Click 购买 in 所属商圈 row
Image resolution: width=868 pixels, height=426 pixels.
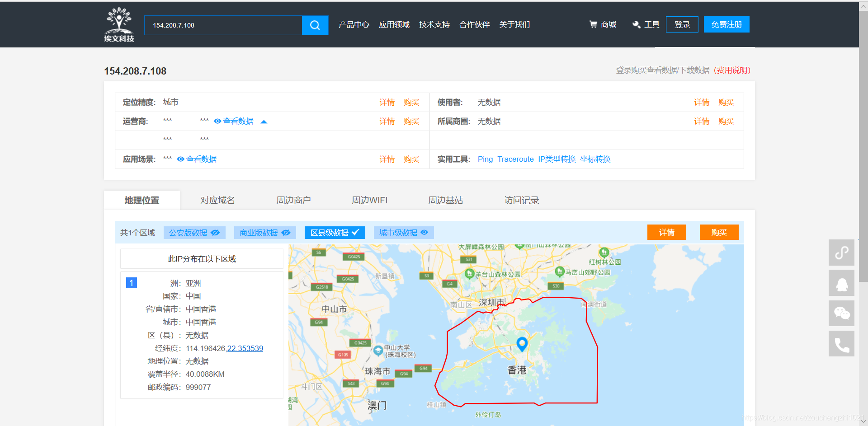(726, 121)
